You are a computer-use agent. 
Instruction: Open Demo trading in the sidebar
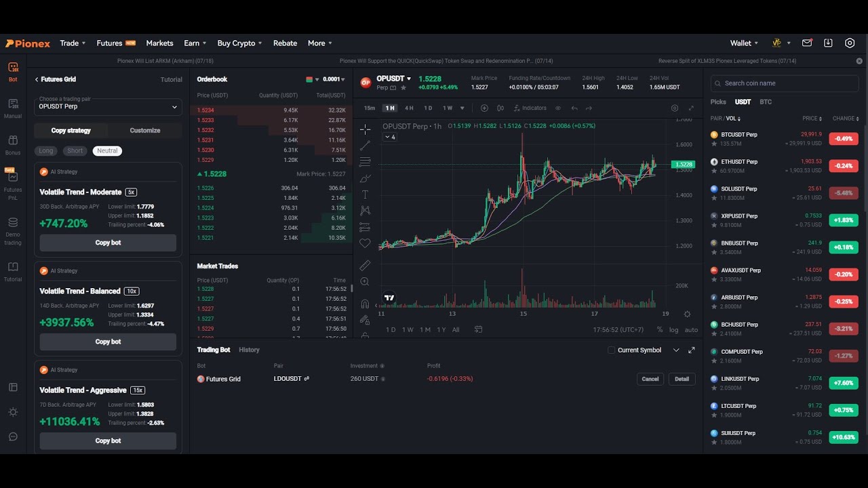point(13,231)
